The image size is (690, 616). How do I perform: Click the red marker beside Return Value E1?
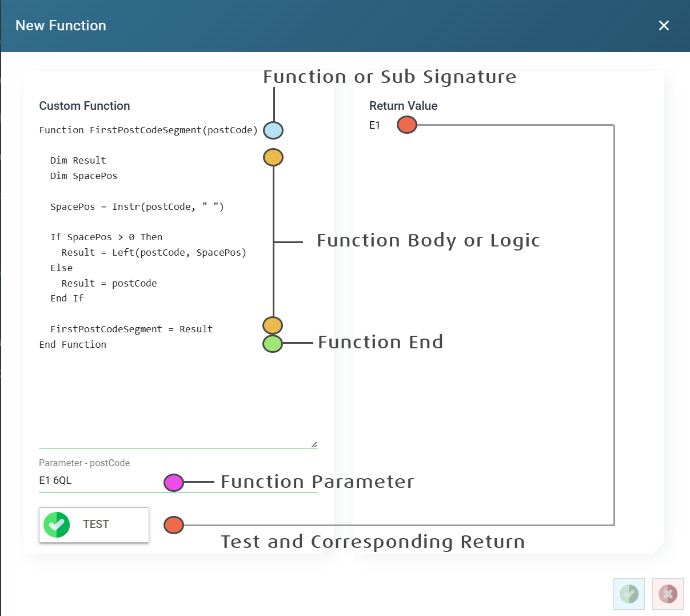407,125
